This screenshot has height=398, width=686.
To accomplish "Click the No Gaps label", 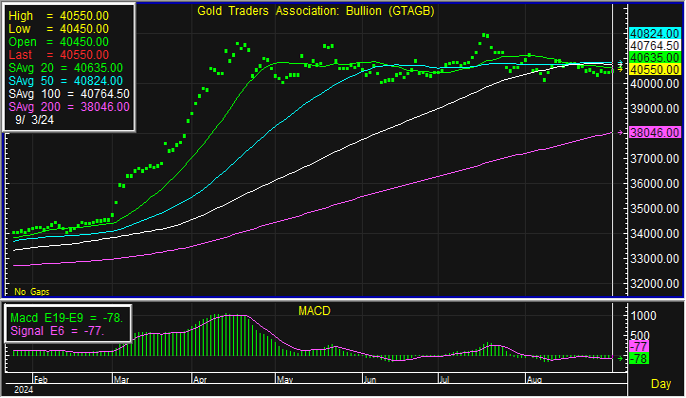I will click(x=32, y=292).
